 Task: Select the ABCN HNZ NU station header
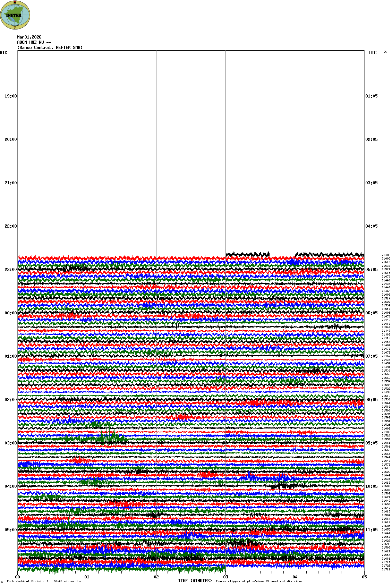pos(34,42)
